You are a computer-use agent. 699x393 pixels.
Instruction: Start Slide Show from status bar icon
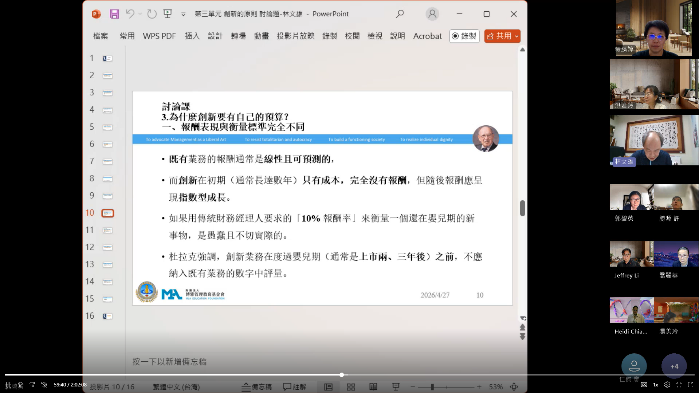(x=395, y=387)
